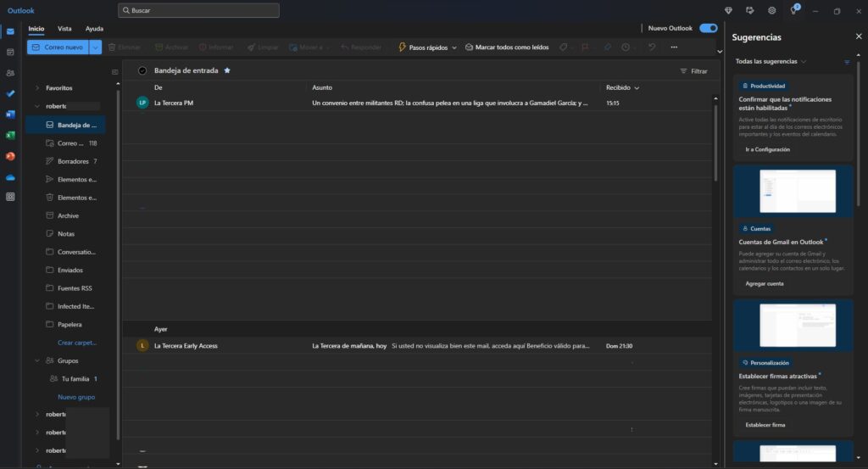Toggle the favorite star on Bandeja de entrada

pyautogui.click(x=227, y=71)
